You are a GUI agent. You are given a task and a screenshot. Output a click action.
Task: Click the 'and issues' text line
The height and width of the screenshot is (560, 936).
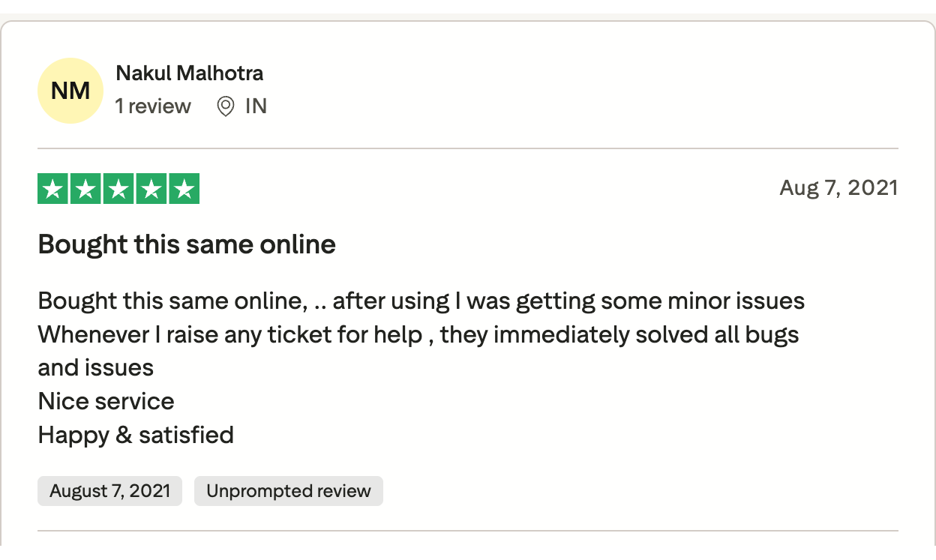96,368
